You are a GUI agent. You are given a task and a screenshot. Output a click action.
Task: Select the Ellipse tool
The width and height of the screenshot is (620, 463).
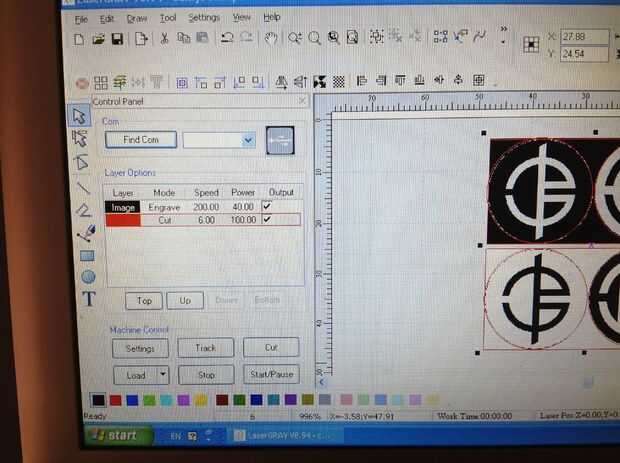[88, 276]
